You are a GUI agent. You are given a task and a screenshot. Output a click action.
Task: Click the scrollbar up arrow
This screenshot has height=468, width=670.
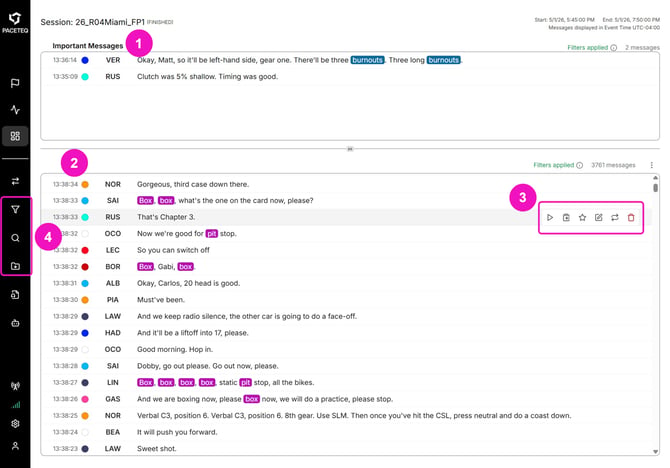point(655,177)
